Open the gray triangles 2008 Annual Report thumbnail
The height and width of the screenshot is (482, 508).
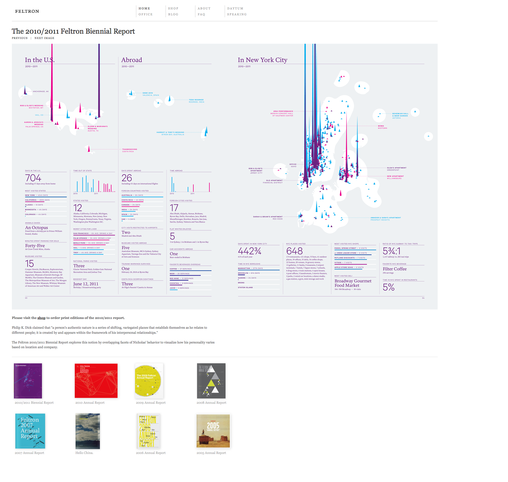[x=211, y=381]
